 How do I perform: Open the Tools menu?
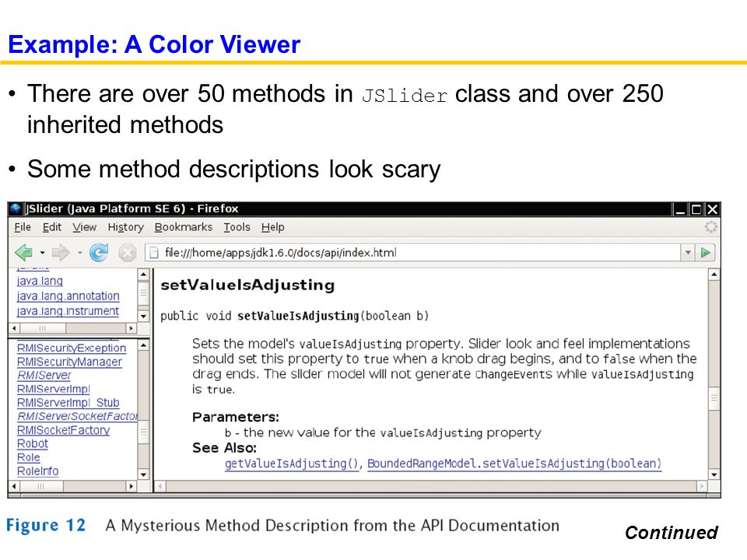pos(237,227)
